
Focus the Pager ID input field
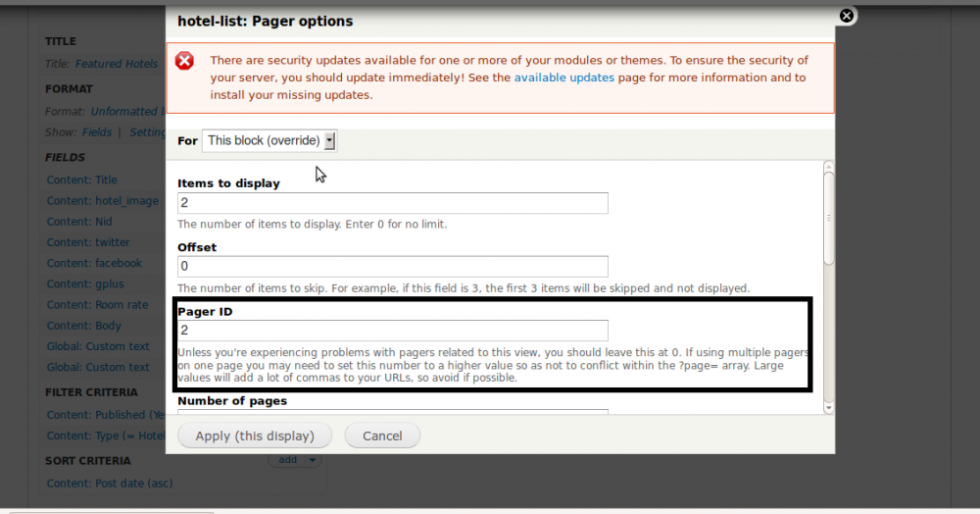(392, 331)
